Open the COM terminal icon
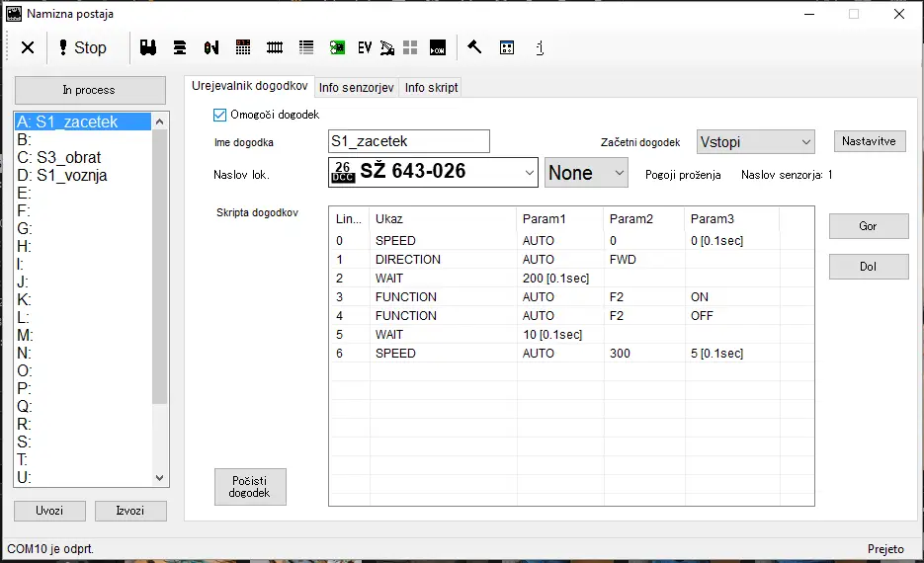The width and height of the screenshot is (924, 563). [438, 47]
